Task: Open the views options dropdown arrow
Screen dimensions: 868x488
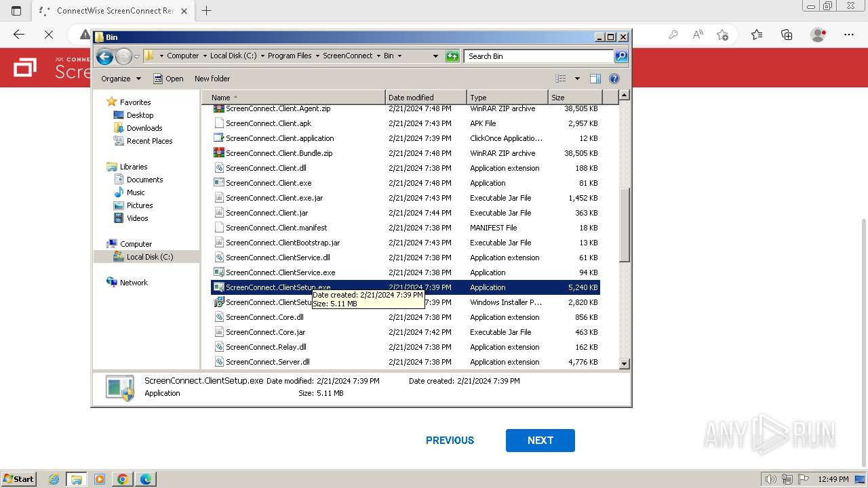Action: pyautogui.click(x=577, y=79)
